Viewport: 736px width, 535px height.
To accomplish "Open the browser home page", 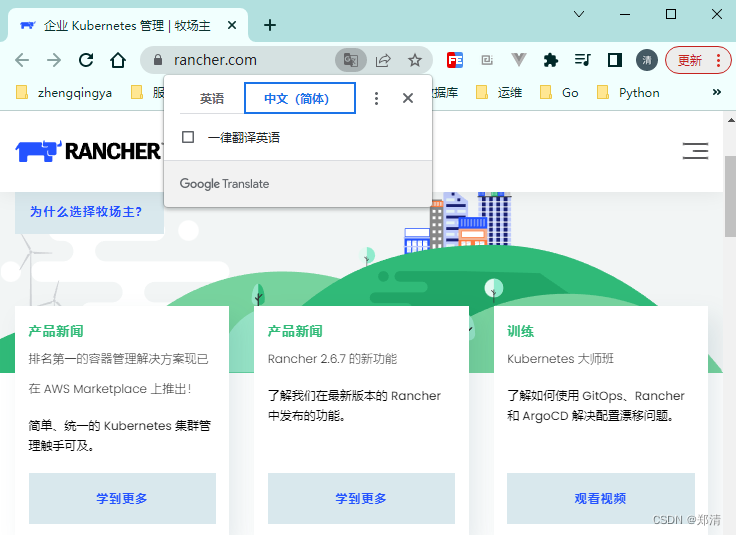I will (118, 60).
